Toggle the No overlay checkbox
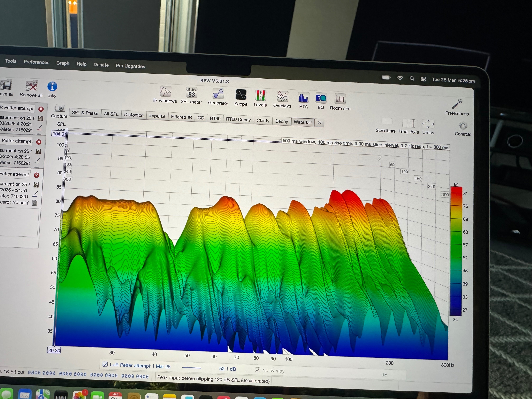532x399 pixels. coord(257,370)
